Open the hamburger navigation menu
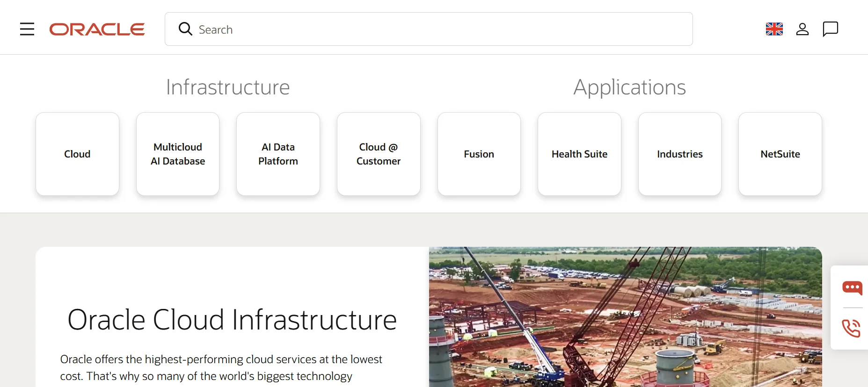The height and width of the screenshot is (387, 868). click(x=27, y=29)
